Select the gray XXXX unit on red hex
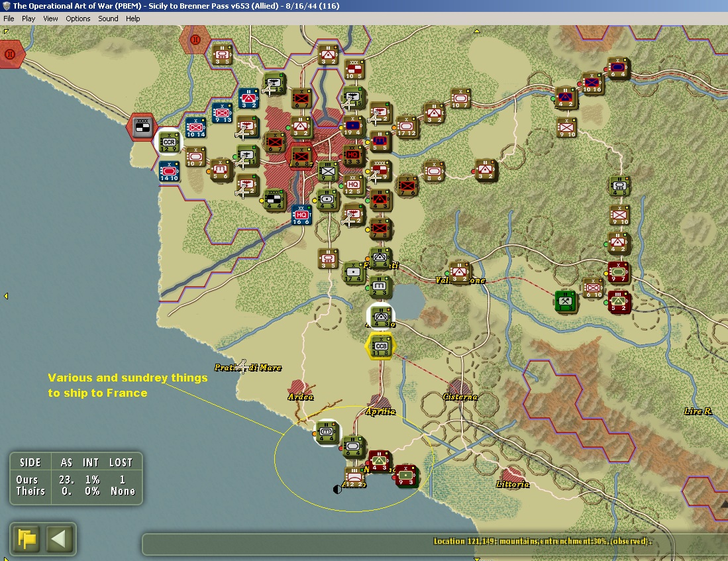This screenshot has height=561, width=728. 142,127
